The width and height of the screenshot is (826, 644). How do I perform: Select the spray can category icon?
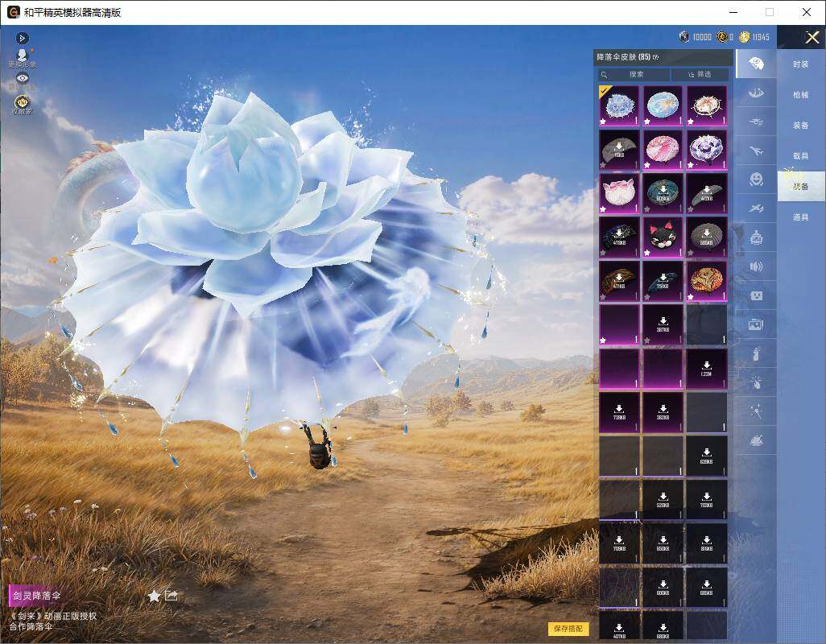(756, 354)
